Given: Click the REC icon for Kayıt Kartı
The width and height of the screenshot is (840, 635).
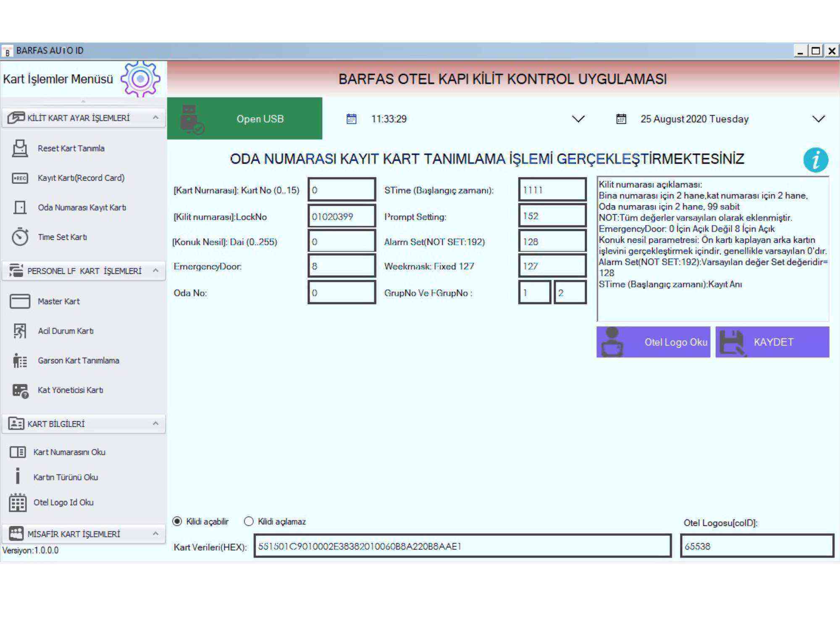Looking at the screenshot, I should tap(20, 178).
